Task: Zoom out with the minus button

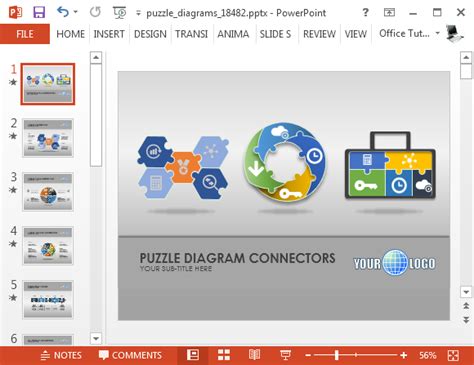Action: 308,355
